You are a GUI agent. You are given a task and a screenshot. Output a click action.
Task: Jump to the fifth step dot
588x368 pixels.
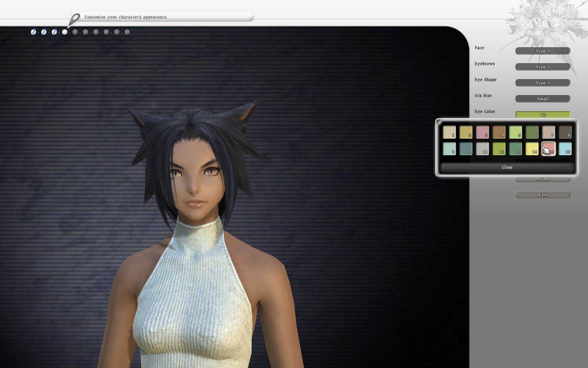point(75,32)
